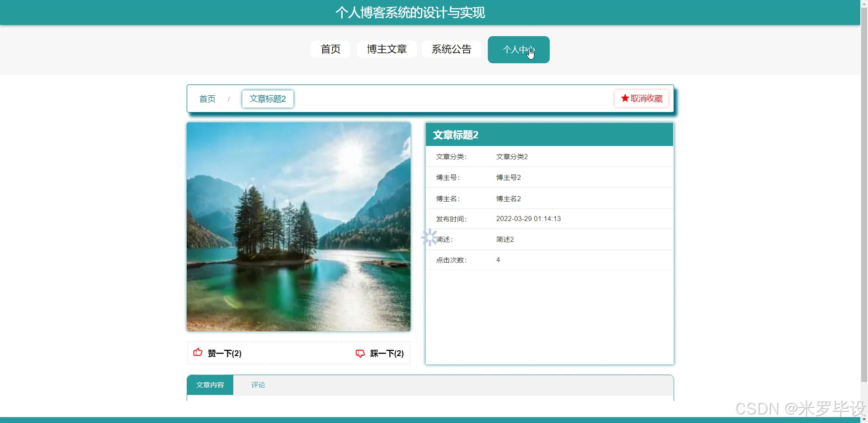The width and height of the screenshot is (868, 423).
Task: Click the 简述2 value
Action: click(x=505, y=240)
